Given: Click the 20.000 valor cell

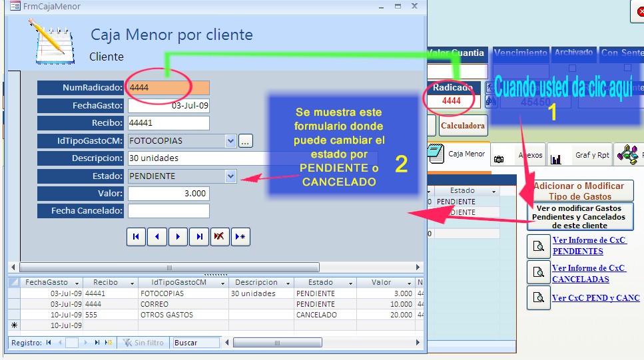Looking at the screenshot, I should tap(386, 315).
